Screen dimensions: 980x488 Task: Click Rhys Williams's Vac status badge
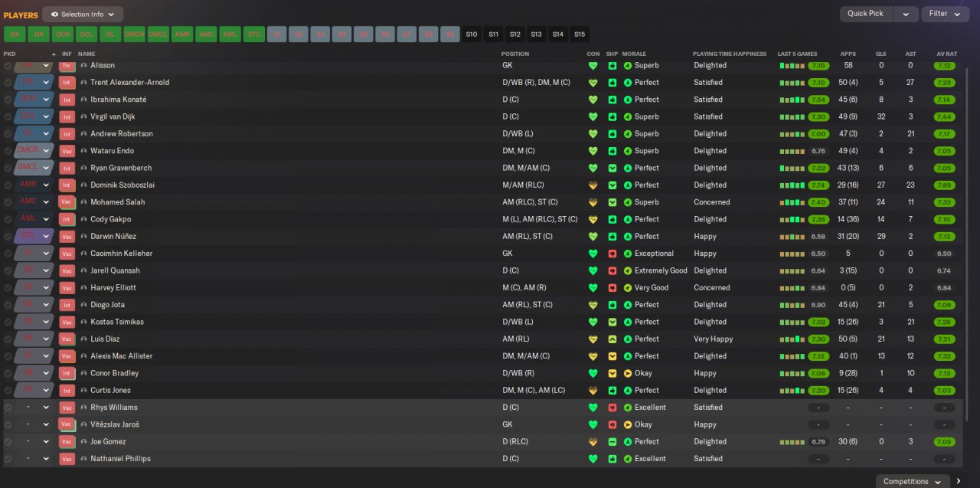coord(67,408)
